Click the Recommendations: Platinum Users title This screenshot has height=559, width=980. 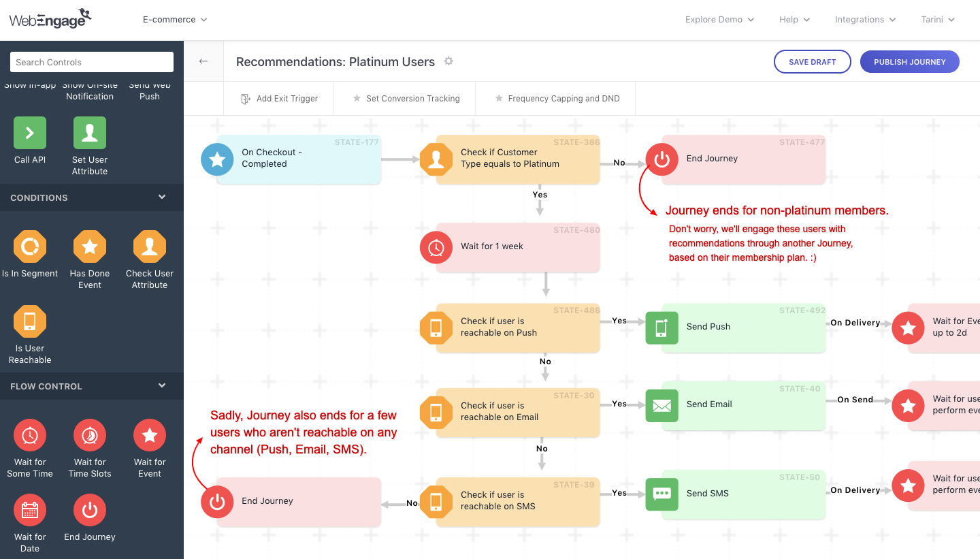pos(336,61)
